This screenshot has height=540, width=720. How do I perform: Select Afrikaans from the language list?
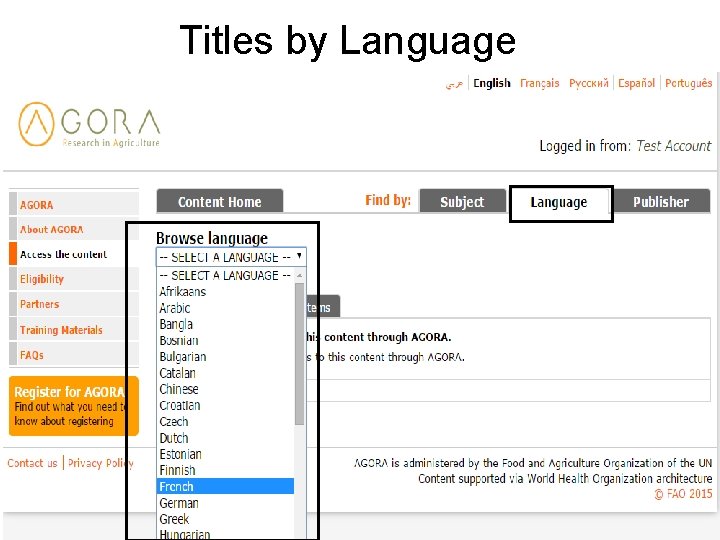point(225,292)
